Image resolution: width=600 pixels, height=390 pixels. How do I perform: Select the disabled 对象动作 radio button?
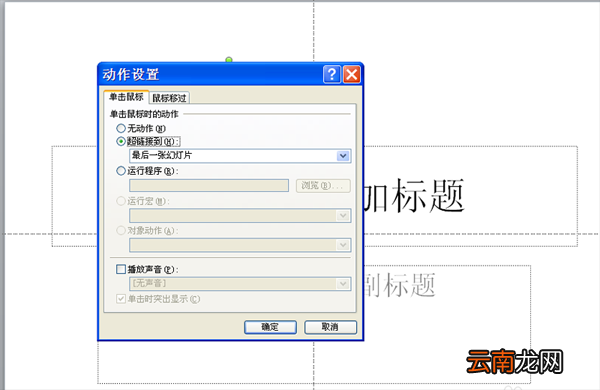(x=121, y=230)
